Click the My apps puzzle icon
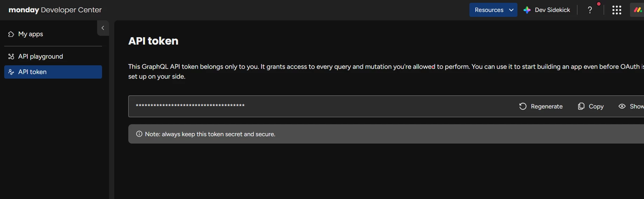644x199 pixels. tap(11, 34)
